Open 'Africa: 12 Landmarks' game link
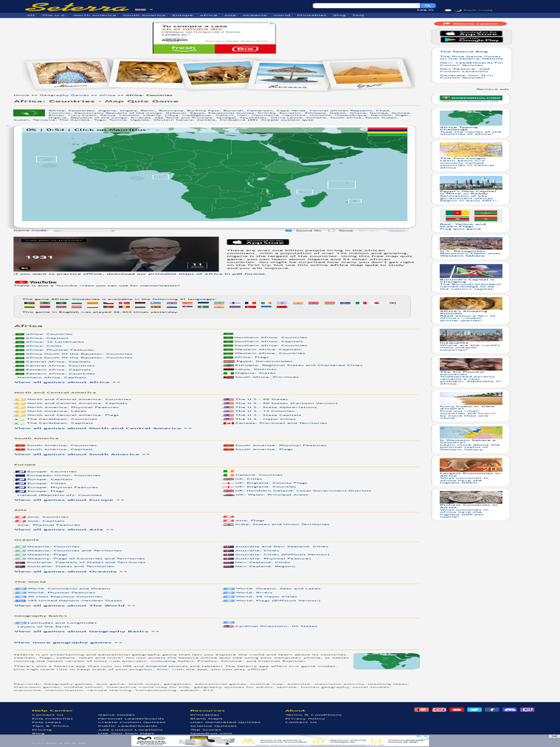560x747 pixels. coord(55,342)
